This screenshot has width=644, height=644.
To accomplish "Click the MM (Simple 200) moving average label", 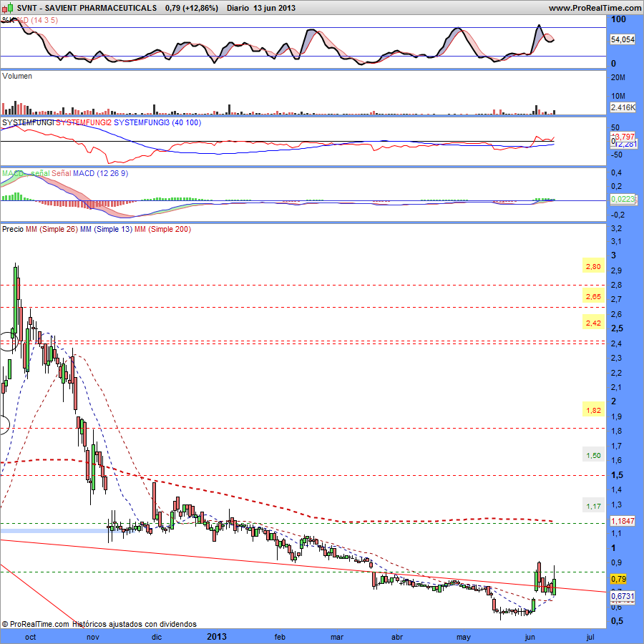I will (x=162, y=229).
